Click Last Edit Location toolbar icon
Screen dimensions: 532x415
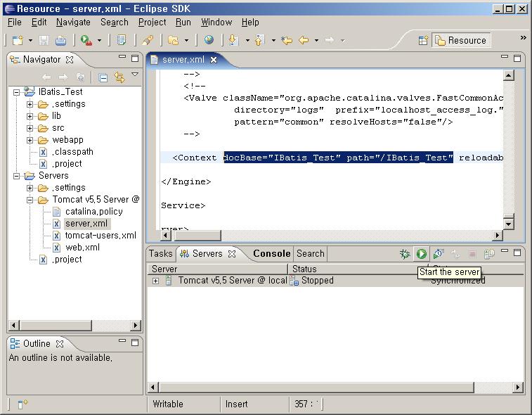pos(287,40)
